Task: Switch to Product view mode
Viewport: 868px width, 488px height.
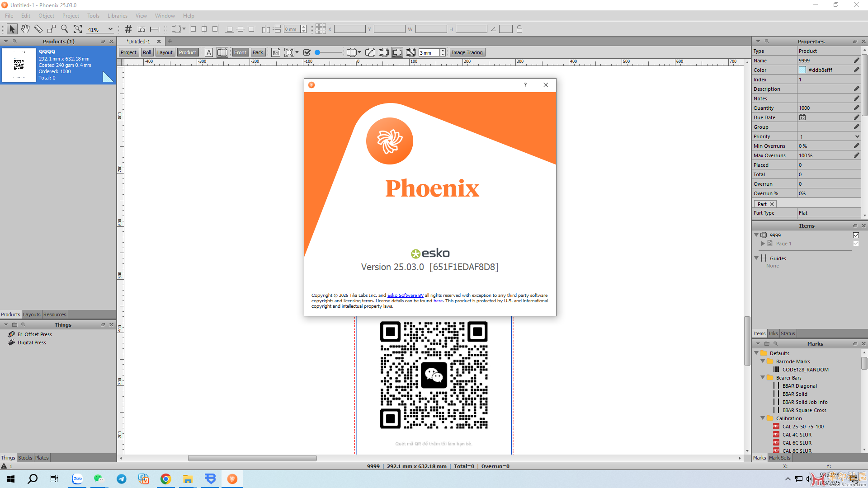Action: coord(188,52)
